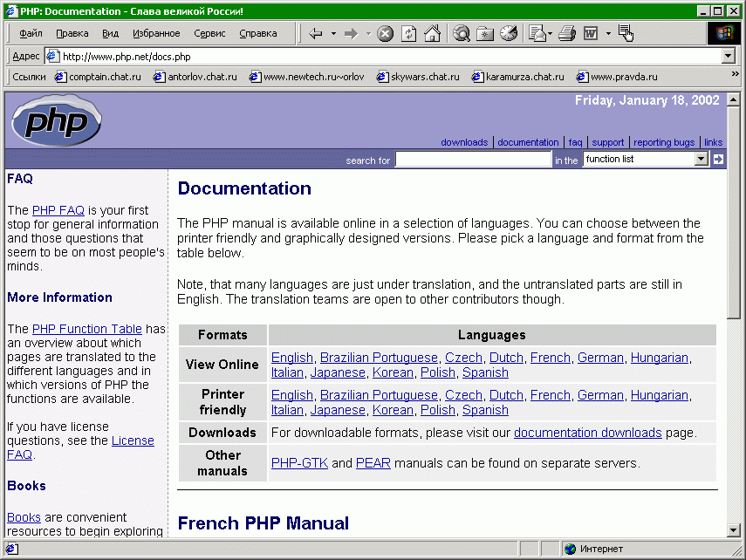
Task: Click the page icon in the address bar
Action: click(x=52, y=56)
